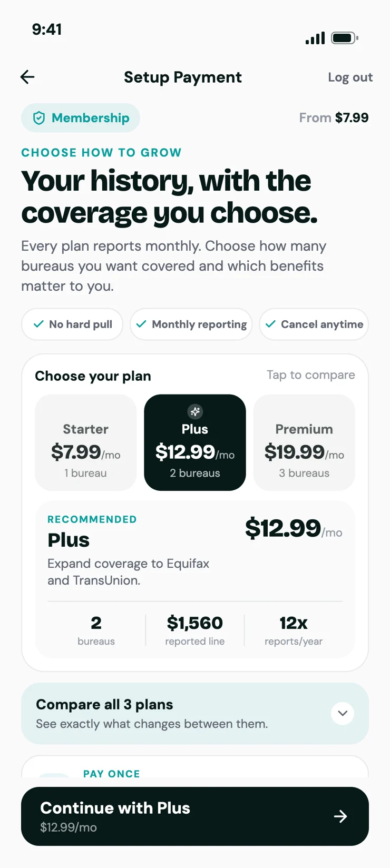390x868 pixels.
Task: Click the checkmark in No hard pull chip
Action: (x=38, y=324)
